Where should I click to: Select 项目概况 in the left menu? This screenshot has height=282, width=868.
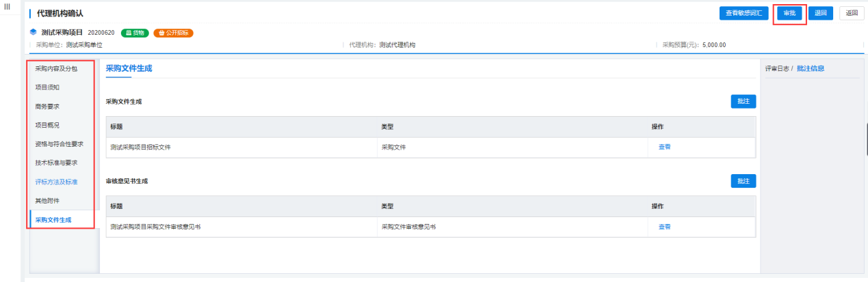tap(47, 125)
